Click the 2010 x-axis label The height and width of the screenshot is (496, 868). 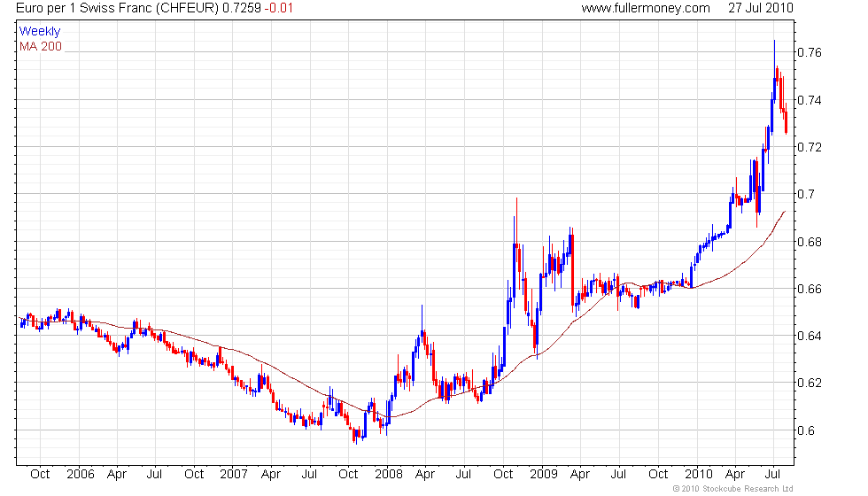pos(699,475)
